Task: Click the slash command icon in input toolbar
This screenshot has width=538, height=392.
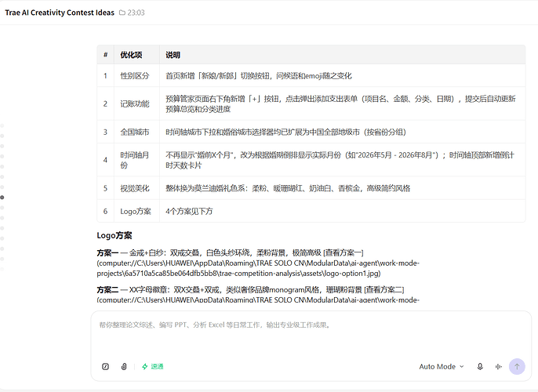Action: 105,366
